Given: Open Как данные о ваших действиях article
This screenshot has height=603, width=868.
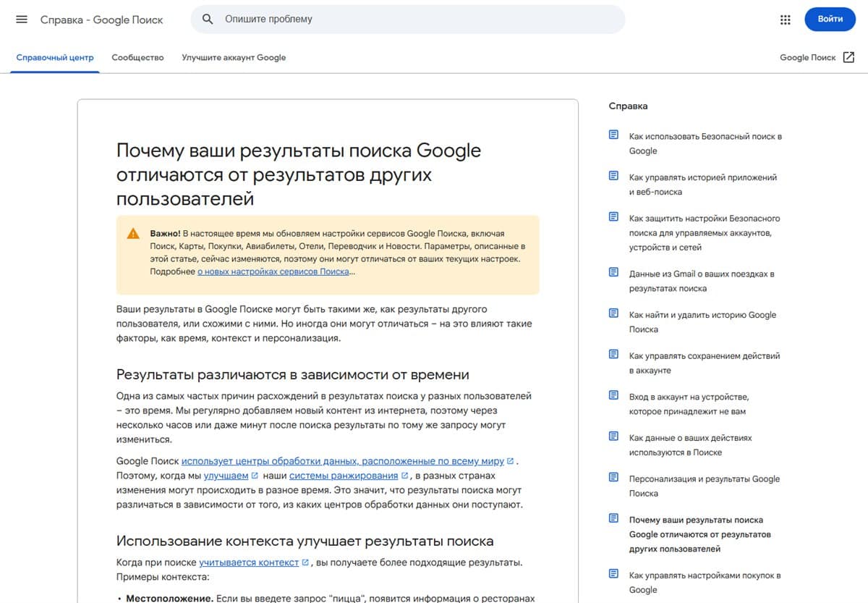Looking at the screenshot, I should [x=691, y=445].
